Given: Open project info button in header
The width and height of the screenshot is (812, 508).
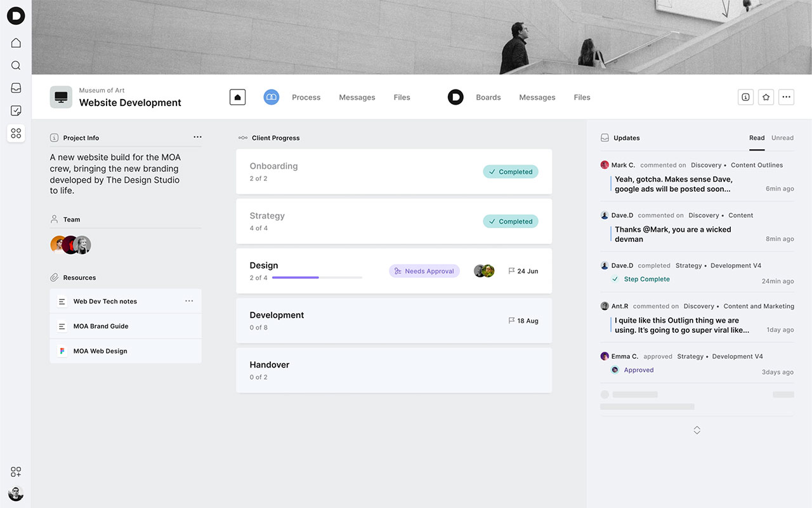Looking at the screenshot, I should [745, 97].
